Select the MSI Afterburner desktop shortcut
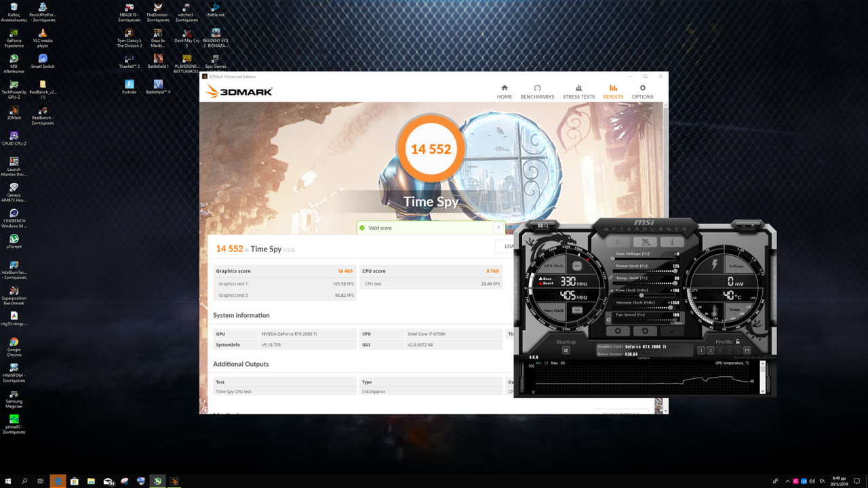Image resolution: width=868 pixels, height=488 pixels. [14, 64]
